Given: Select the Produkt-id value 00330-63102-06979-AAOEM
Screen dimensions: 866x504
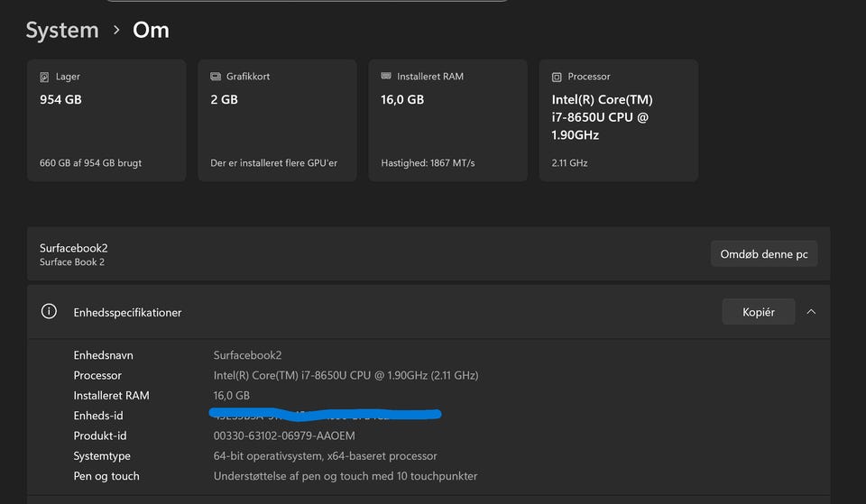Looking at the screenshot, I should tap(284, 435).
